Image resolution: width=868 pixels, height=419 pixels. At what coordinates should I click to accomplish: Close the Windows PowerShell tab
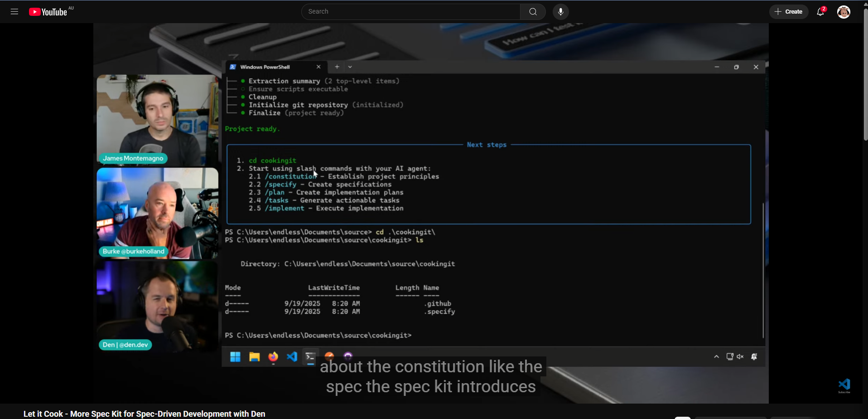click(318, 67)
